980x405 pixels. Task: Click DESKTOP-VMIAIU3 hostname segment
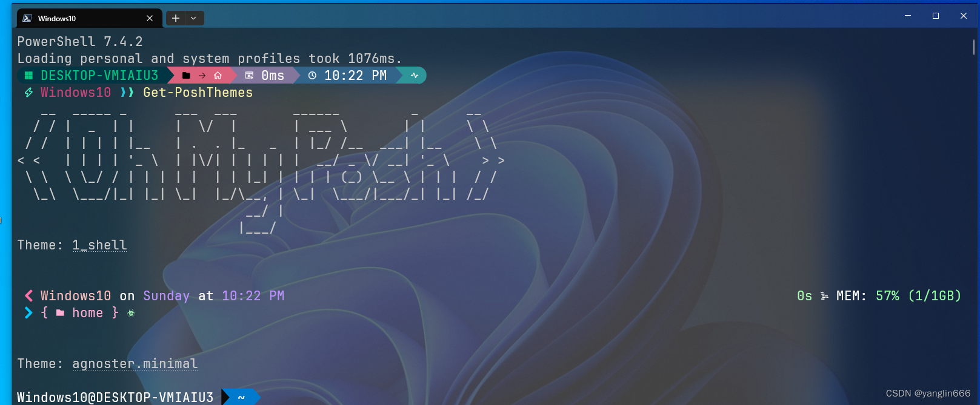[99, 76]
